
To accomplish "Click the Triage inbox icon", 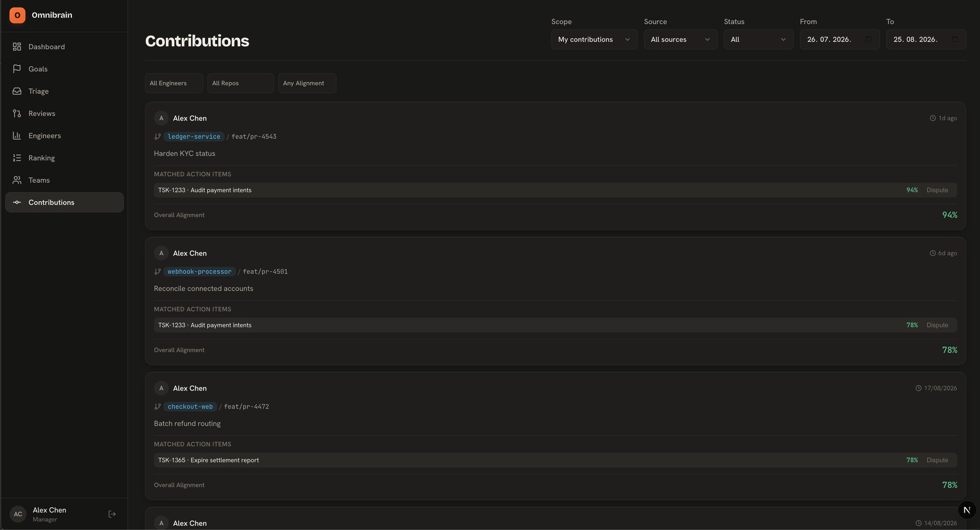I will [17, 92].
